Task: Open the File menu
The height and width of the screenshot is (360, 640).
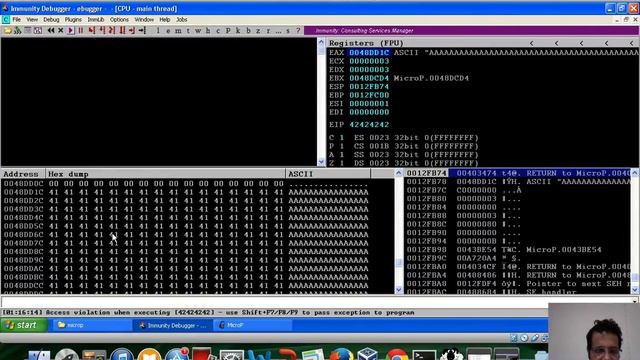Action: click(x=17, y=20)
